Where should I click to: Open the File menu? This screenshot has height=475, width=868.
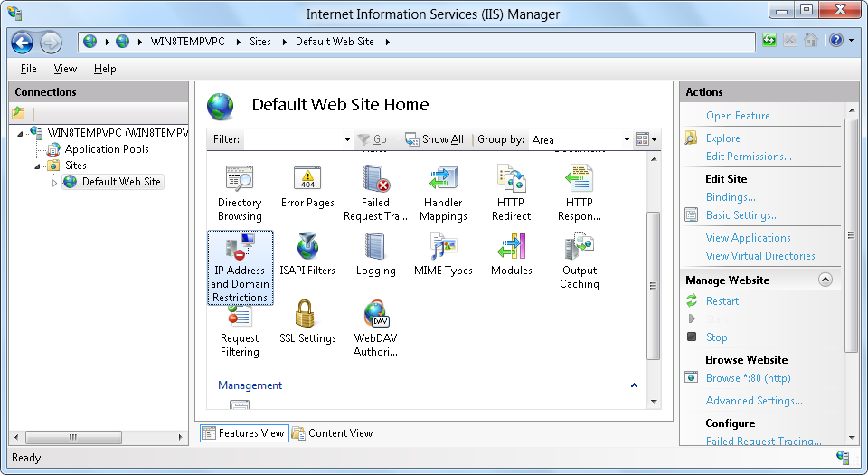coord(28,69)
